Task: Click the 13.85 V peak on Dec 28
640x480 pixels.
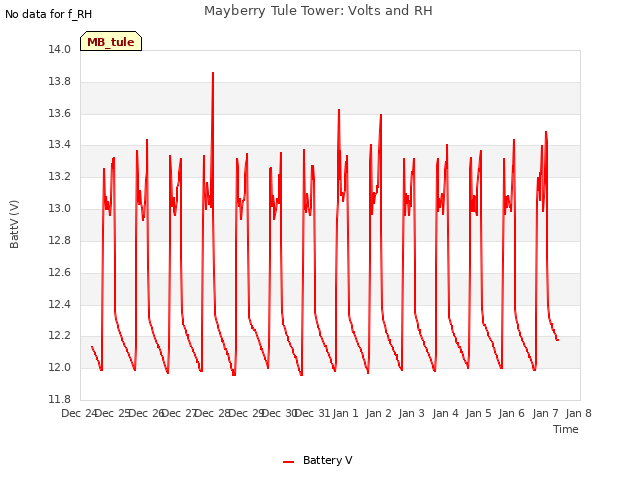Action: point(213,73)
